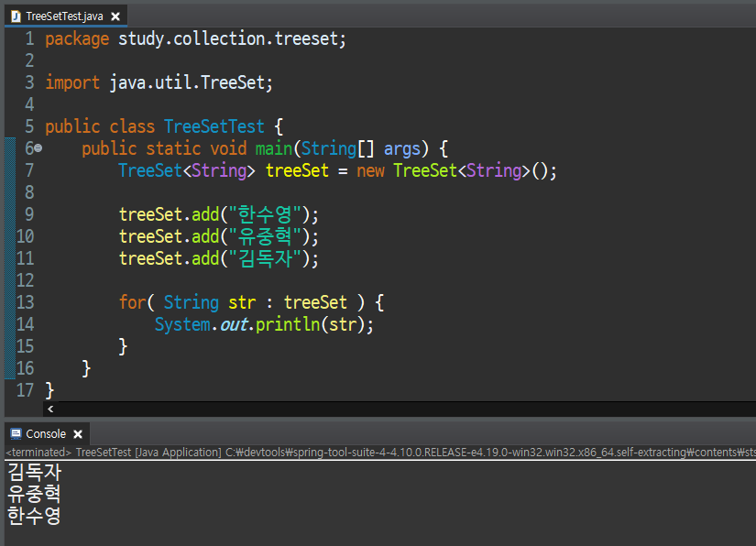Click console output line 한수영

pos(34,516)
